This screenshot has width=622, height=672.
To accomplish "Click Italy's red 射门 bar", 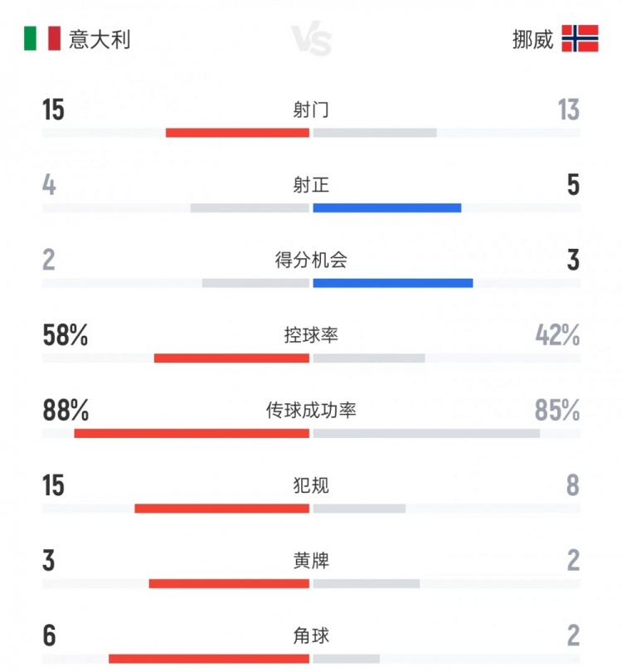I will click(237, 133).
